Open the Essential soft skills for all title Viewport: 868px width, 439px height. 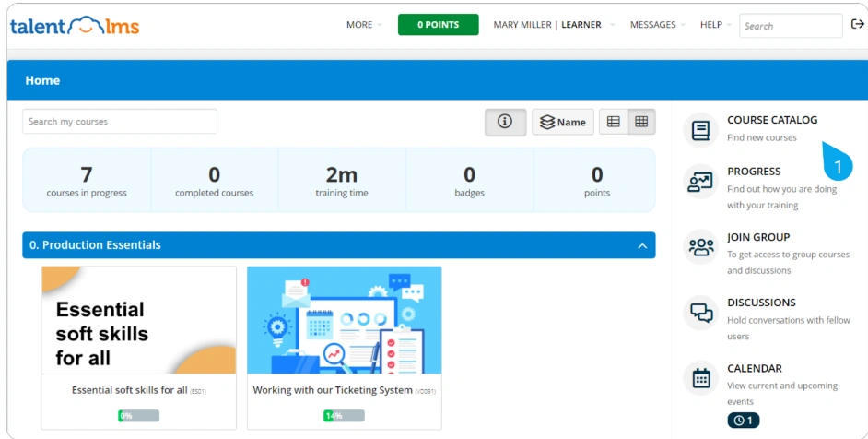pos(130,390)
